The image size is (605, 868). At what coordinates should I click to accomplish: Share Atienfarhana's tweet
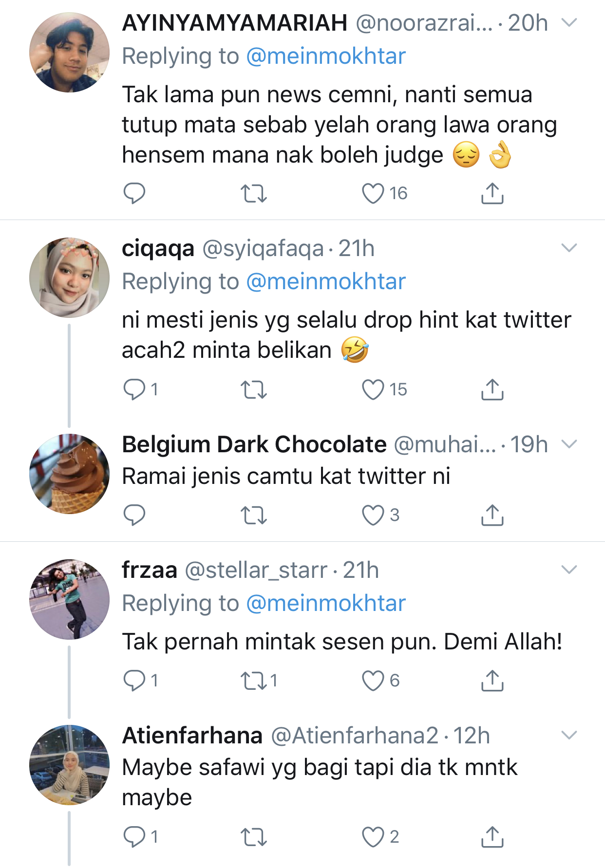pyautogui.click(x=492, y=837)
